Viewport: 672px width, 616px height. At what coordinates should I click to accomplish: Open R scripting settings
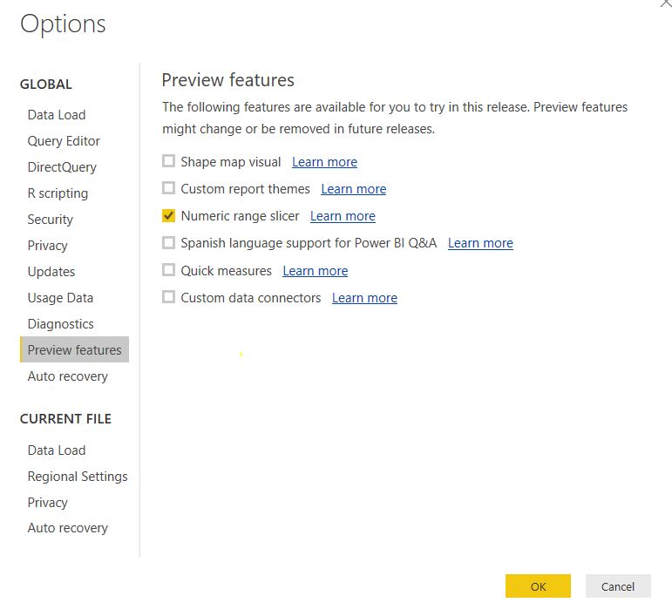pyautogui.click(x=58, y=193)
